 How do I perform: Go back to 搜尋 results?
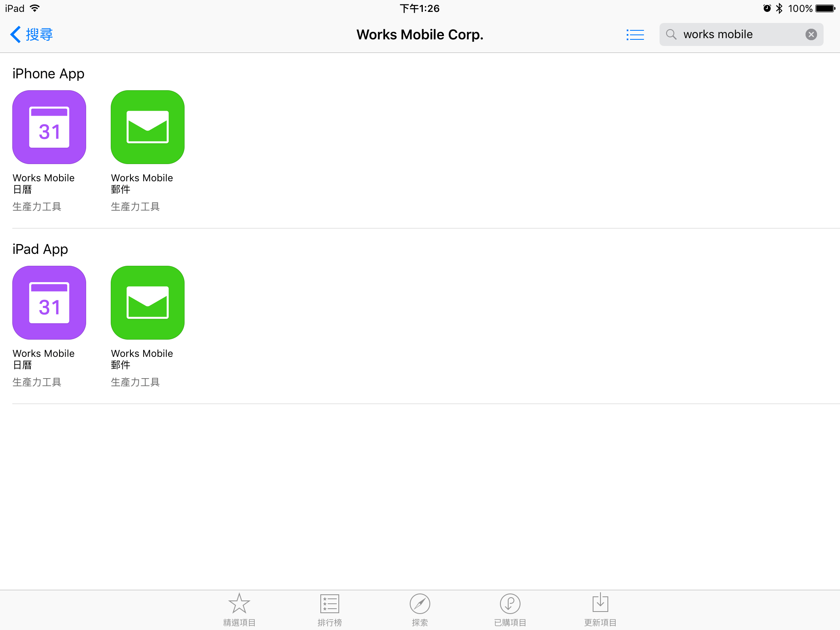pyautogui.click(x=32, y=34)
